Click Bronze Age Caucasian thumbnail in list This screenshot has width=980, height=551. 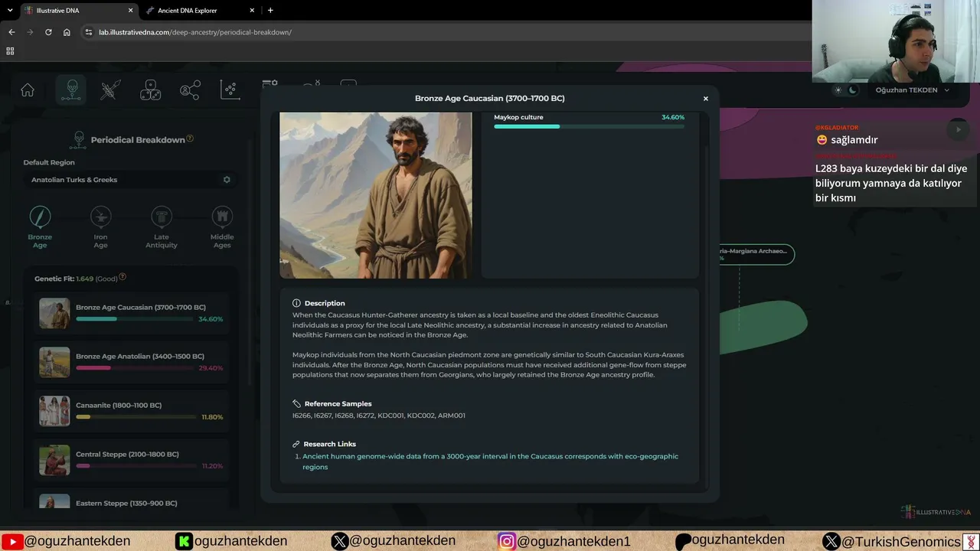click(54, 313)
